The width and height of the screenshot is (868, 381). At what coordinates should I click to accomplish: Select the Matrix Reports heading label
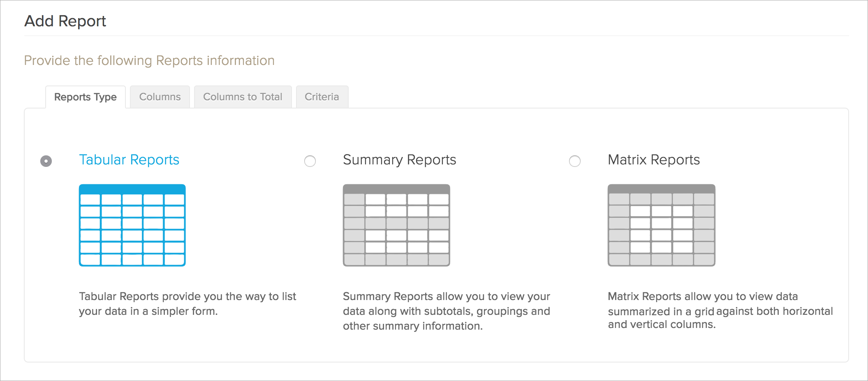[x=653, y=159]
